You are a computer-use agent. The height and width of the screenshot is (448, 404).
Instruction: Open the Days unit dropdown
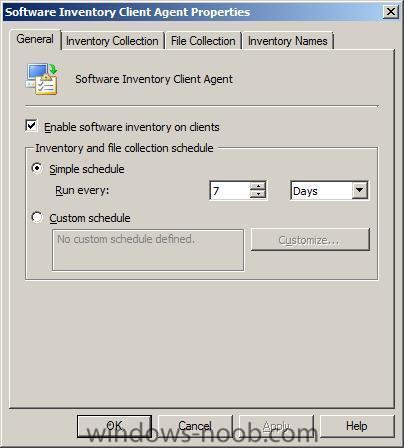[x=329, y=190]
